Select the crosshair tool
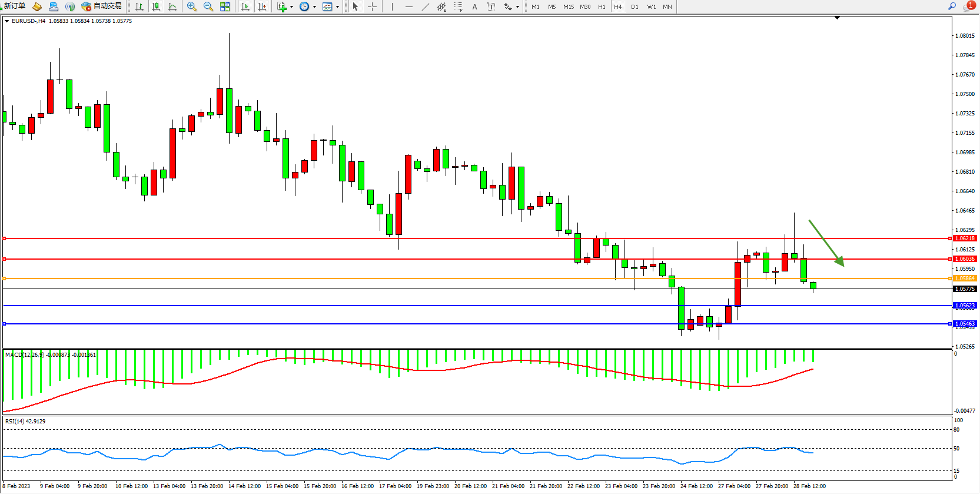 tap(372, 6)
